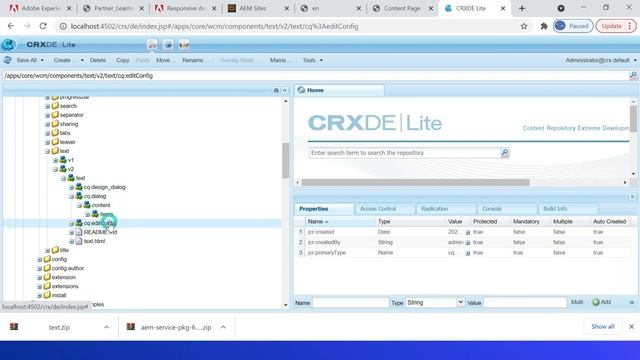The image size is (640, 360).
Task: Expand the cq:design_dialog node
Action: tap(71, 187)
